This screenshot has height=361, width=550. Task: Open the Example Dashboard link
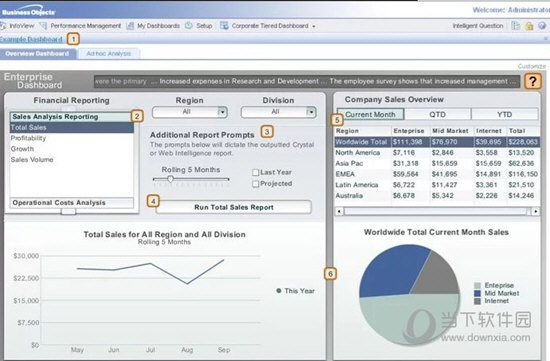click(x=31, y=39)
